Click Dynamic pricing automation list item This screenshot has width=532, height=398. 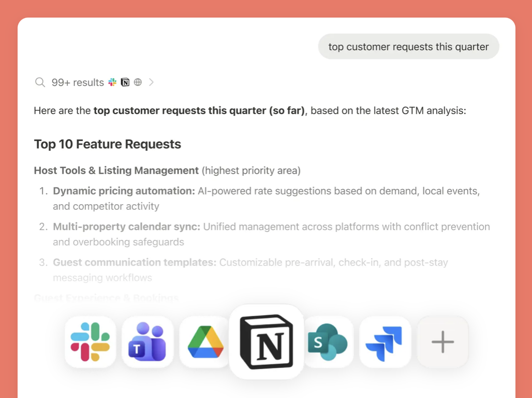tap(267, 198)
